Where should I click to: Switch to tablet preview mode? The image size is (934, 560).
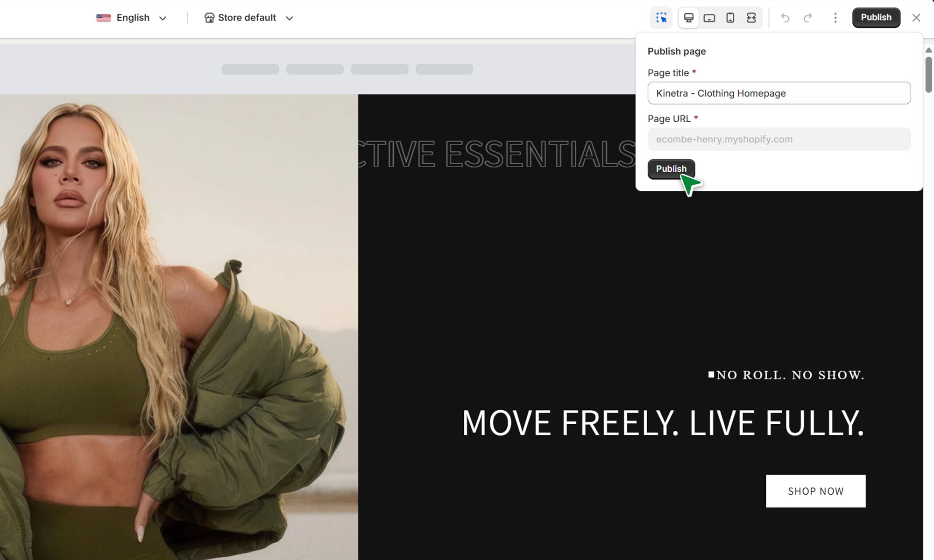point(709,18)
